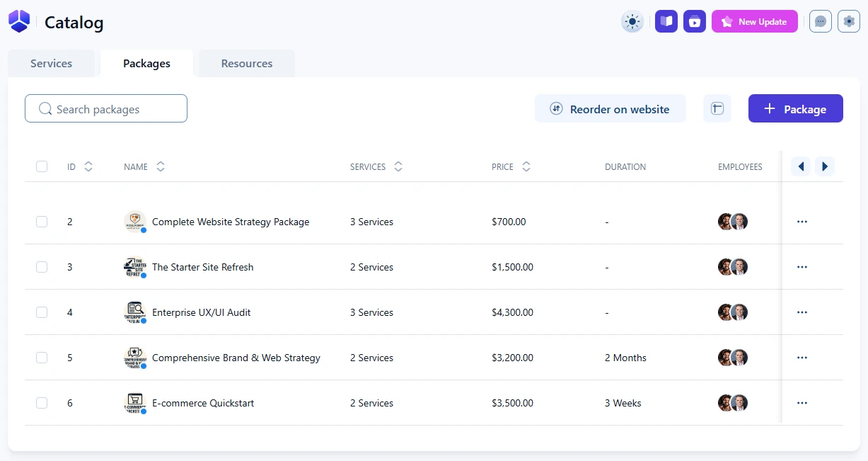Select the Enterprise UX/UI Audit row checkbox

click(x=42, y=312)
